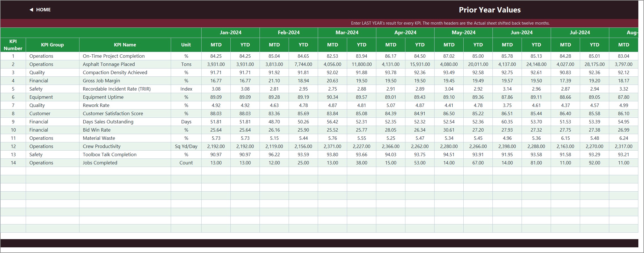Click the 30.61 Bid Win Rate value

pos(449,130)
